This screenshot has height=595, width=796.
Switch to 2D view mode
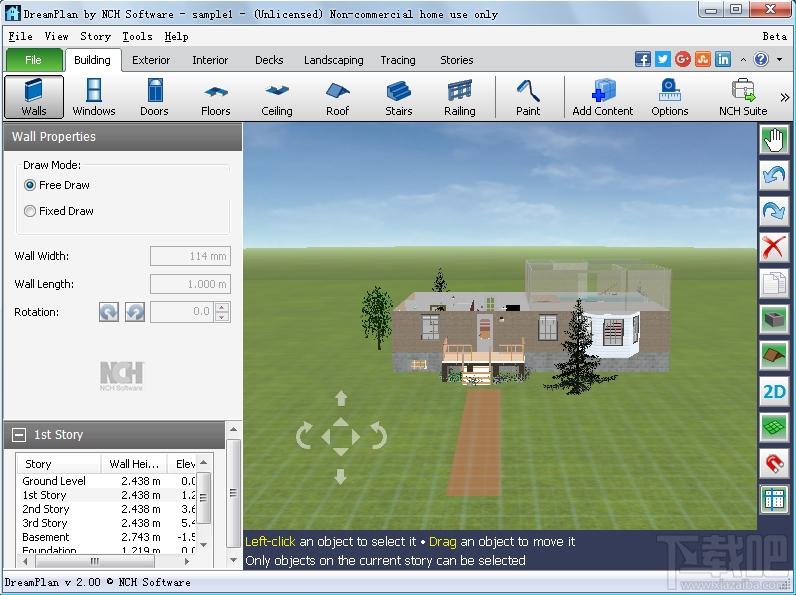tap(774, 391)
